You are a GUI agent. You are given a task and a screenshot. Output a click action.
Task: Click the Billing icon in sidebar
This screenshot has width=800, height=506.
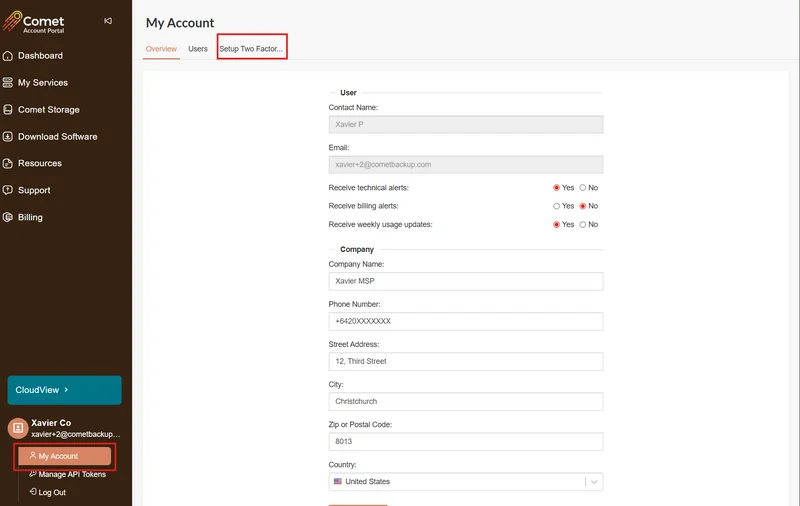tap(8, 217)
